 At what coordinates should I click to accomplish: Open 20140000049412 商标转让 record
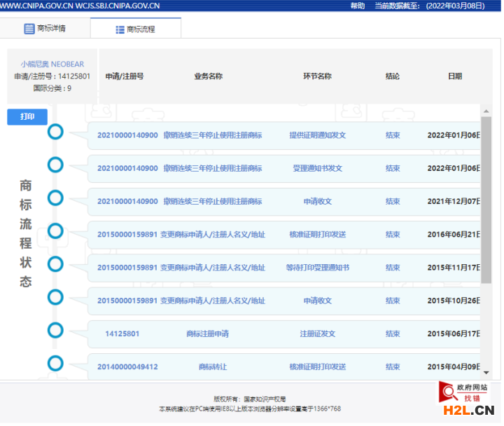pyautogui.click(x=127, y=366)
